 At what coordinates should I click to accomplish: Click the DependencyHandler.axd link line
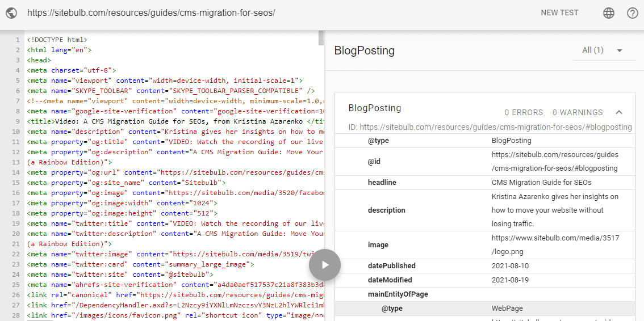176,305
